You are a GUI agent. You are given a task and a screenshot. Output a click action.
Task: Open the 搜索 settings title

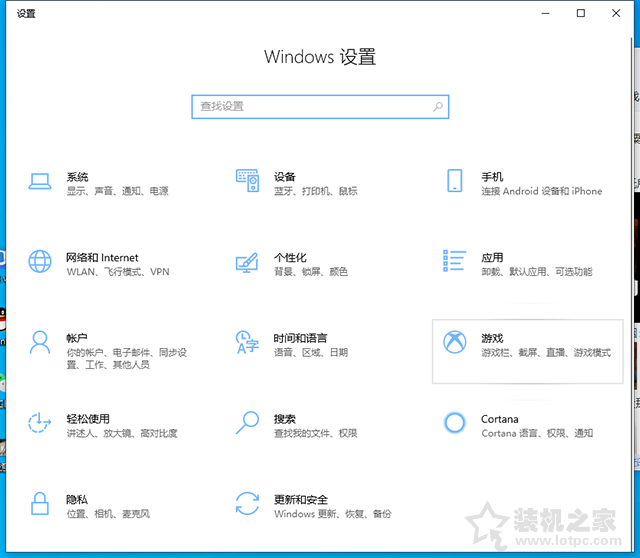284,419
